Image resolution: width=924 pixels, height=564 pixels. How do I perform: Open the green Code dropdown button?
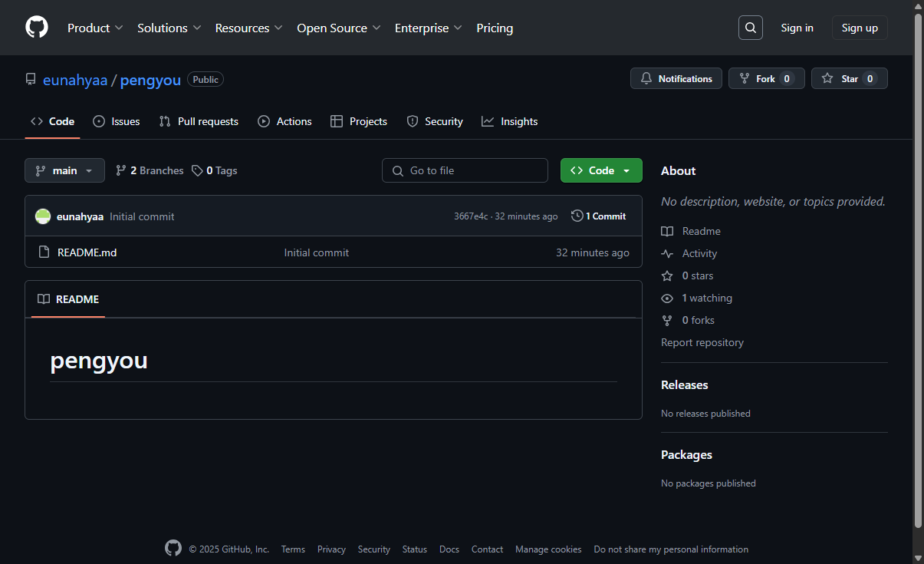click(601, 170)
